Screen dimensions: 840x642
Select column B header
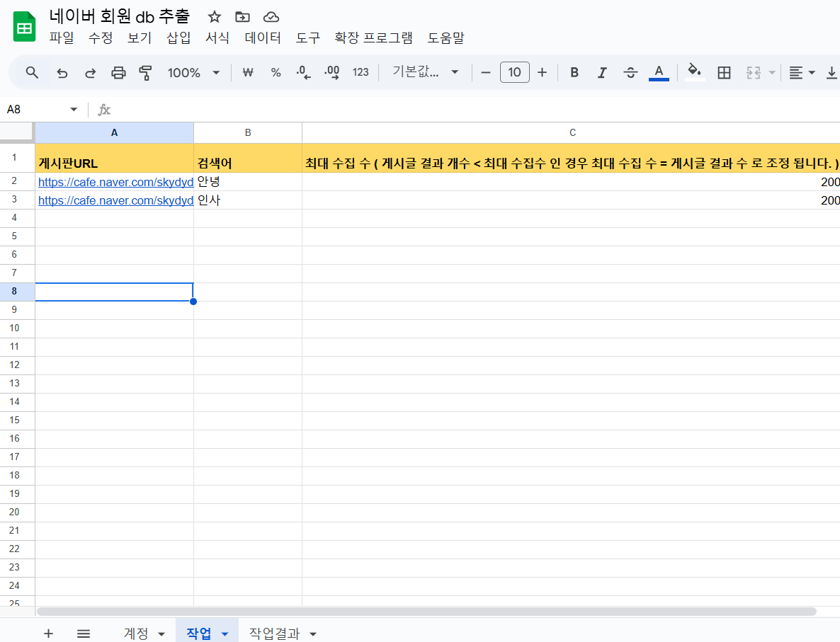pos(247,133)
